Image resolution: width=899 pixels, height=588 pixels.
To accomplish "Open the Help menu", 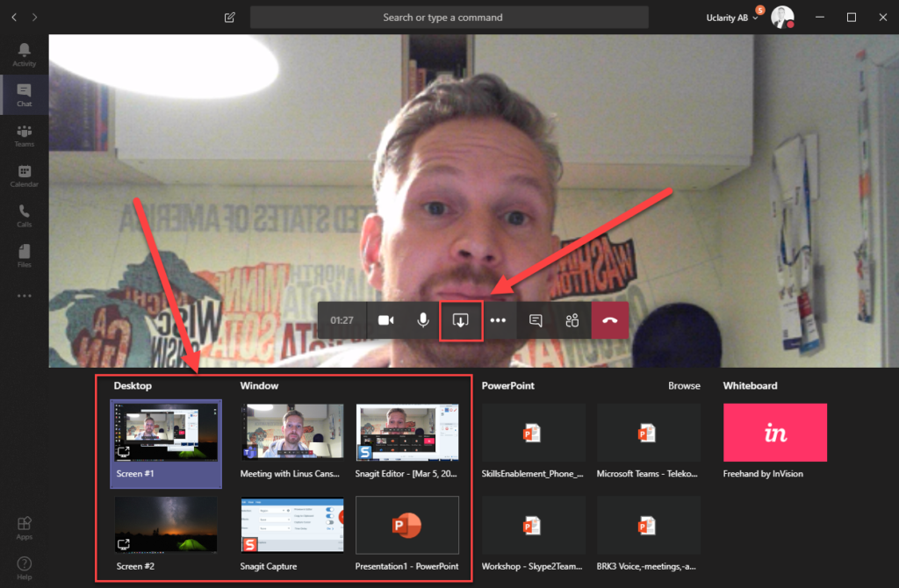I will click(24, 569).
